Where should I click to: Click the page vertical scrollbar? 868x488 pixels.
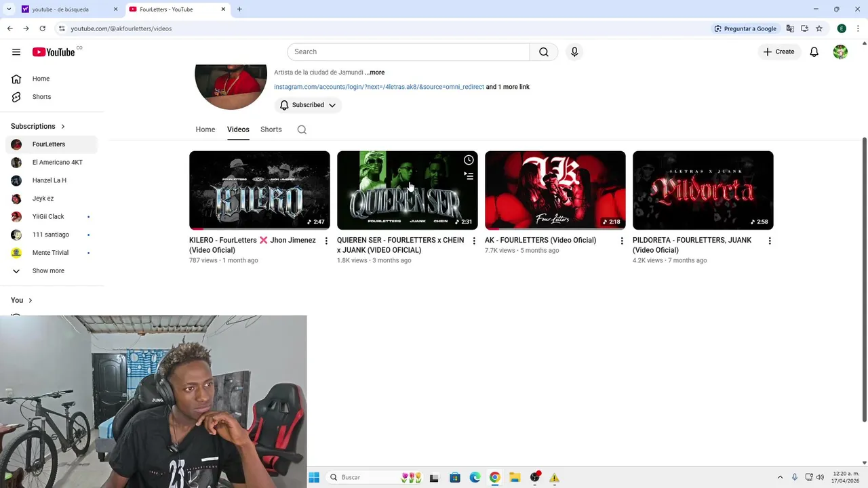865,279
